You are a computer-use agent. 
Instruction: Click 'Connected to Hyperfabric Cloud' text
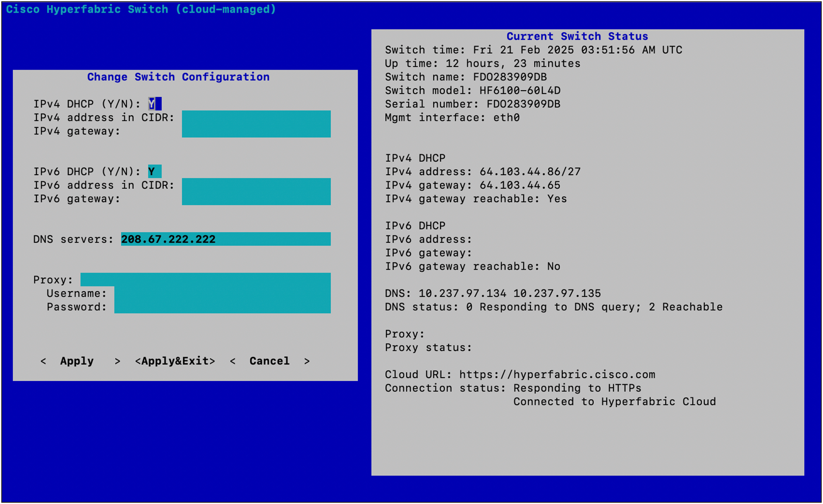pos(615,402)
